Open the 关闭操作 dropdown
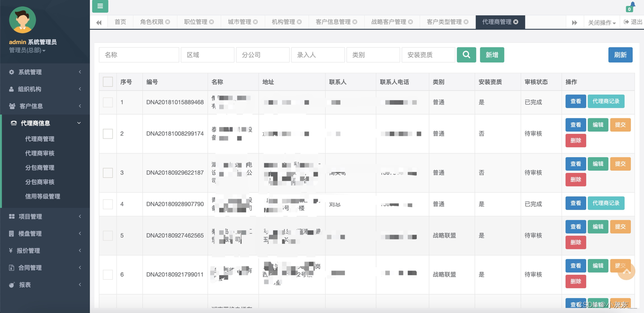 pos(601,22)
